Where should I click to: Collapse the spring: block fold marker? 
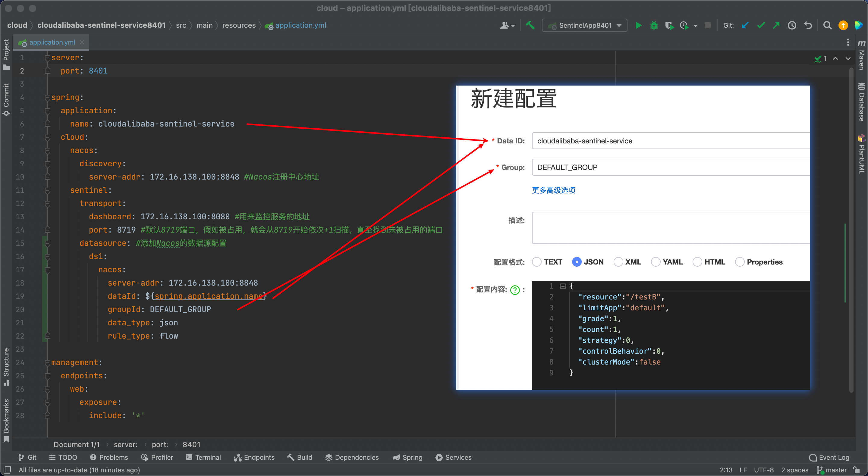[x=48, y=97]
